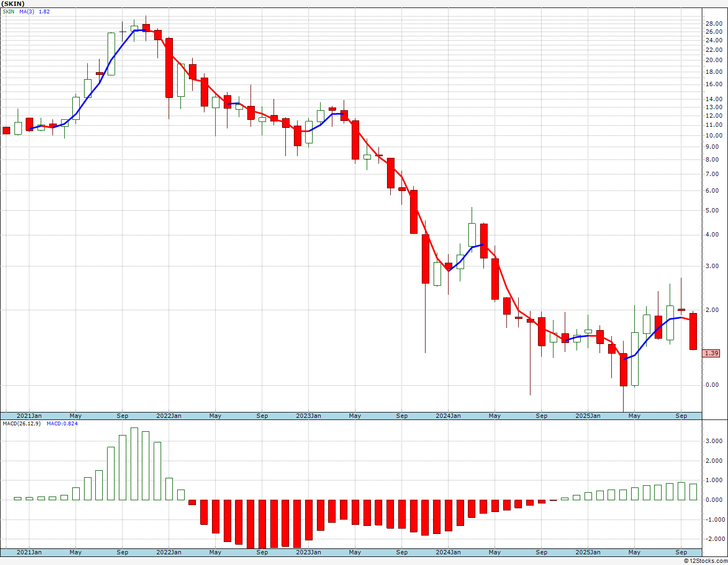Click the 14.00 price axis label
Image resolution: width=728 pixels, height=565 pixels.
click(714, 99)
